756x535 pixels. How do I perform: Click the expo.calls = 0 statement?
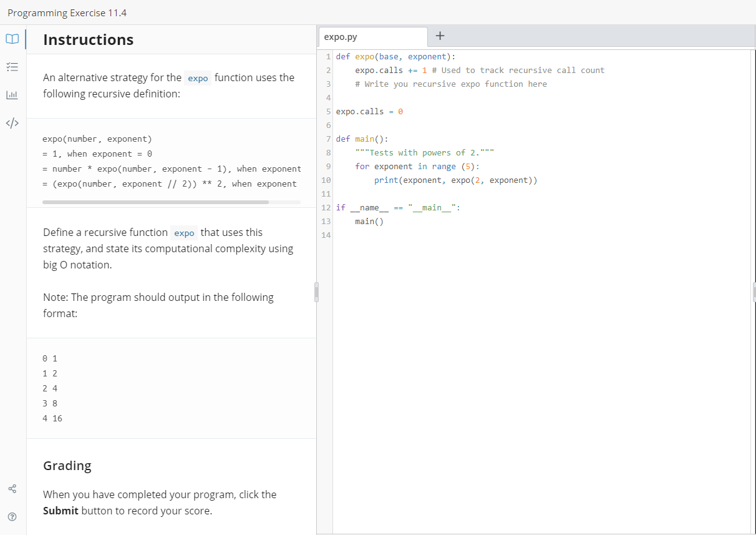click(371, 111)
